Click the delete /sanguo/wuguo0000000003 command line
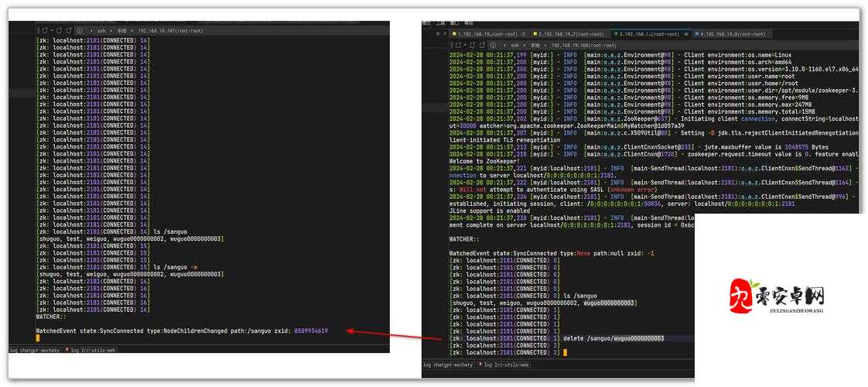The width and height of the screenshot is (868, 387). 613,338
